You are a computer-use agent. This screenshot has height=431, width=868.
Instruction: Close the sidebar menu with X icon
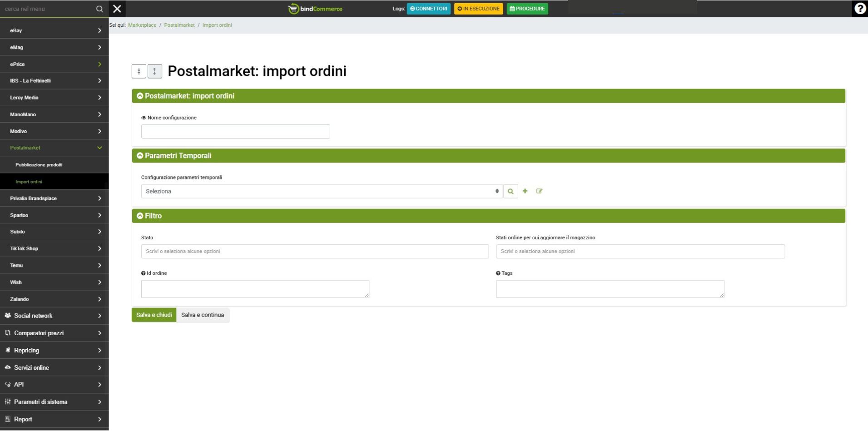point(117,9)
